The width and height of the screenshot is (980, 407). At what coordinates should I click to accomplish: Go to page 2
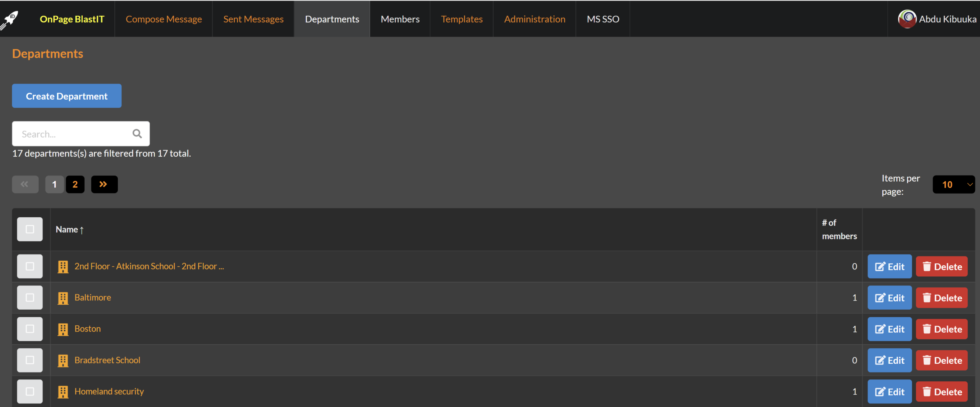coord(75,184)
